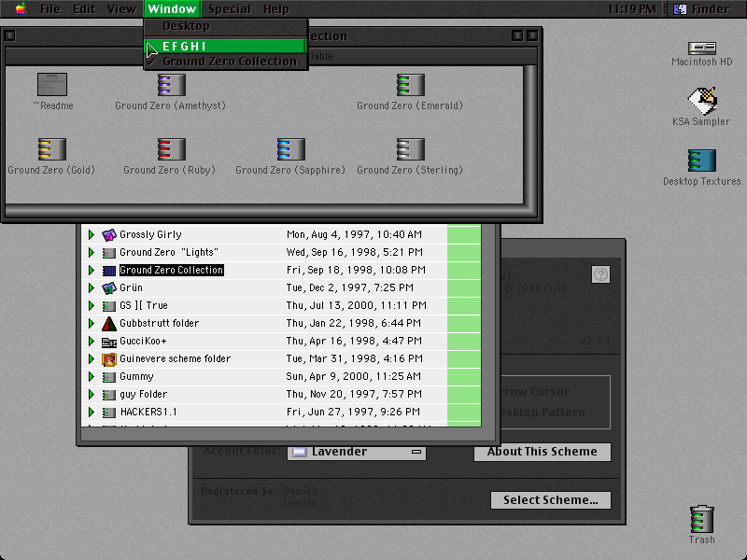
Task: Choose Ground Zero Collection window entry
Action: pos(226,62)
